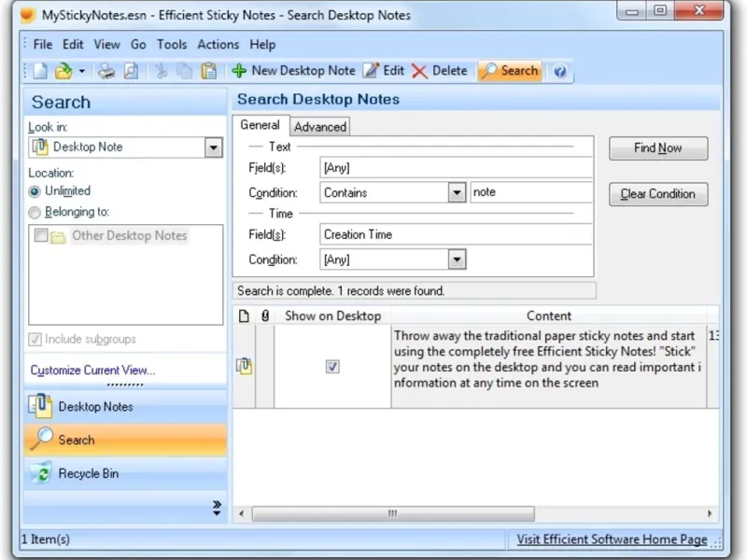Viewport: 747px width, 560px height.
Task: Open Recycle Bin in navigation pane
Action: (125, 473)
